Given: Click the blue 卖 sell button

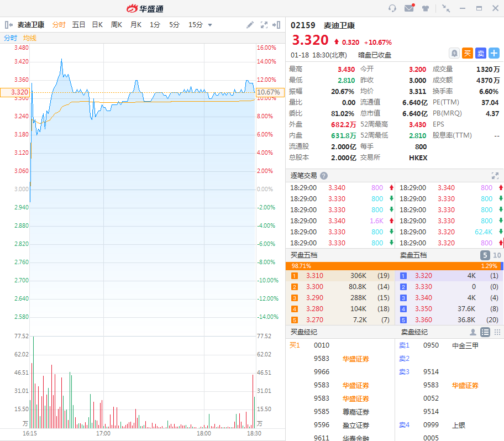Looking at the screenshot, I should tap(481, 53).
